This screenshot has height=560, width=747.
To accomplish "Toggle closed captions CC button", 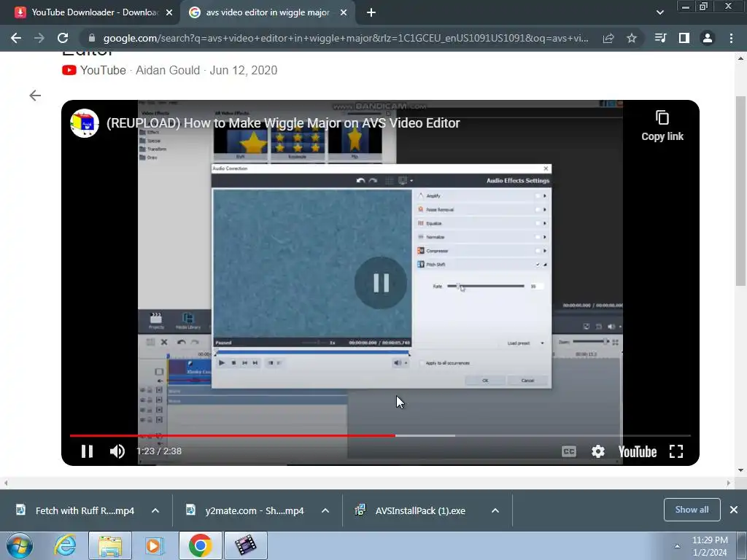I will pyautogui.click(x=569, y=451).
